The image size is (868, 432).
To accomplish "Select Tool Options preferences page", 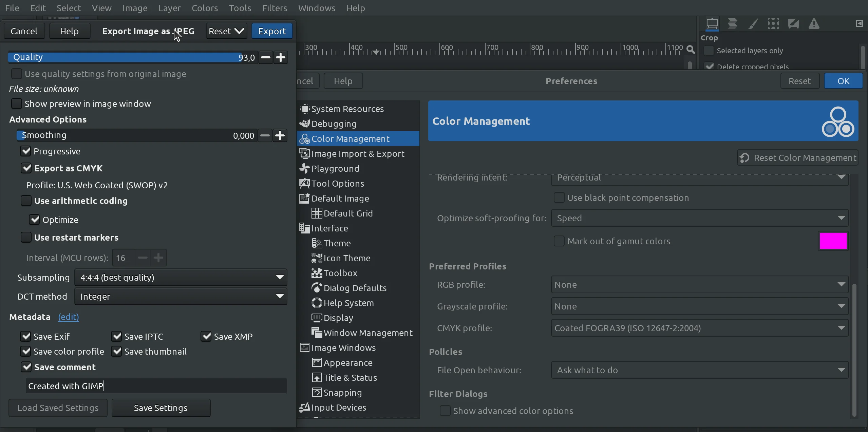I will point(358,184).
